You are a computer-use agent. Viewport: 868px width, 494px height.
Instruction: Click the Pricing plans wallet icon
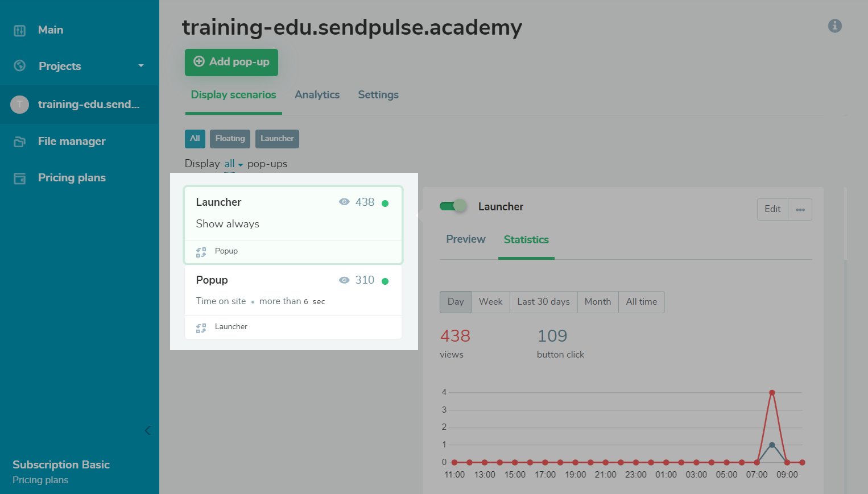pos(20,178)
